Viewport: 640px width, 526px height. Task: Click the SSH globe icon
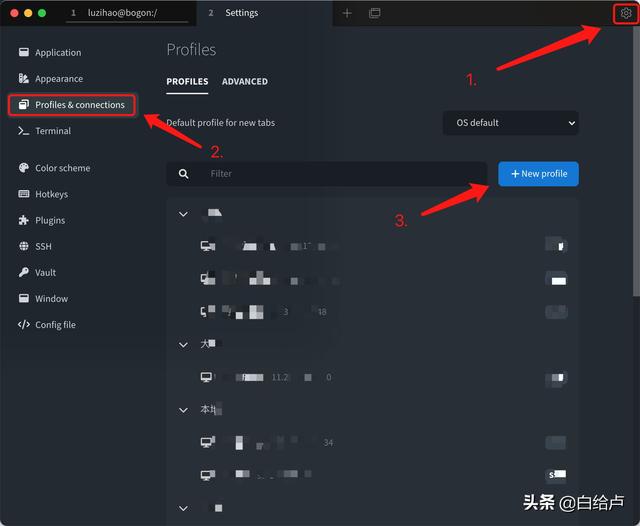click(x=24, y=246)
